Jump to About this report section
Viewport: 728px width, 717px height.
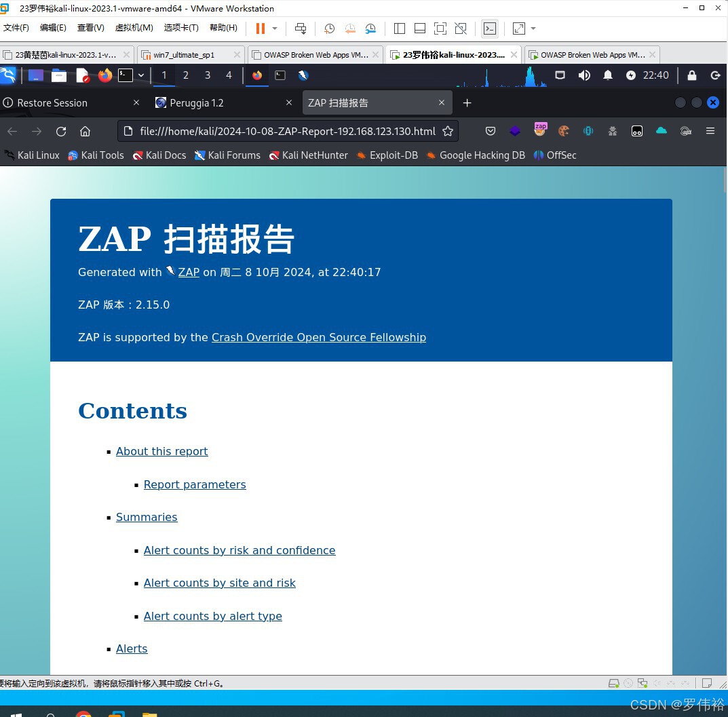coord(161,452)
